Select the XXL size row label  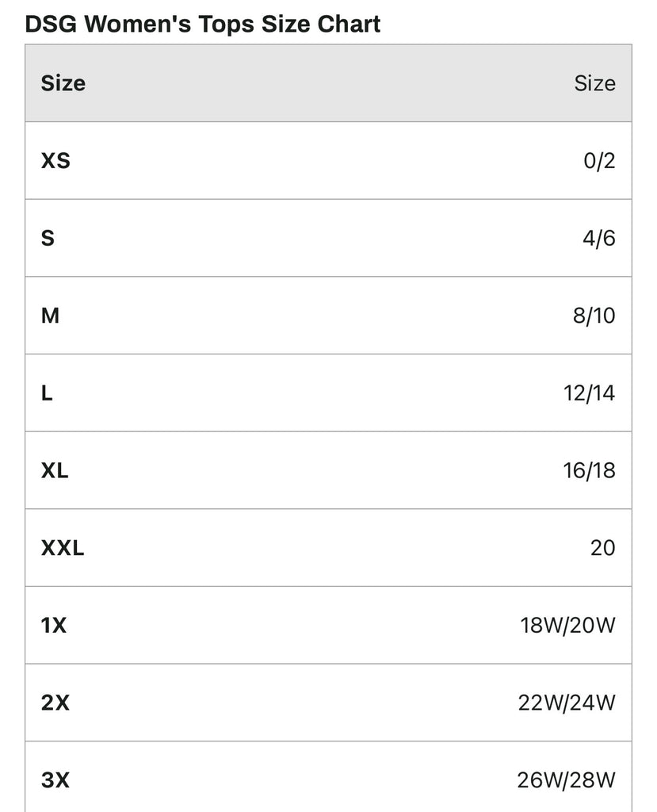(62, 548)
